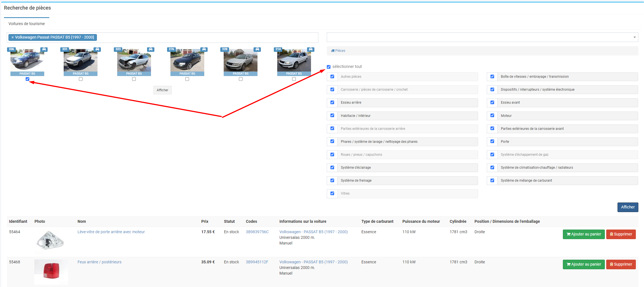Click the 'Roues / pneus / capuchons' label
The height and width of the screenshot is (287, 644).
(361, 155)
